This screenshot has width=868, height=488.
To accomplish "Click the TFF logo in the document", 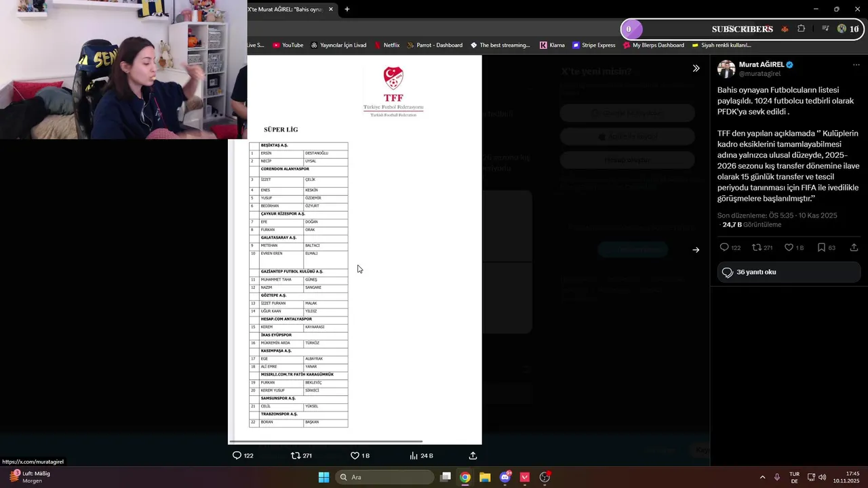I will (x=393, y=91).
